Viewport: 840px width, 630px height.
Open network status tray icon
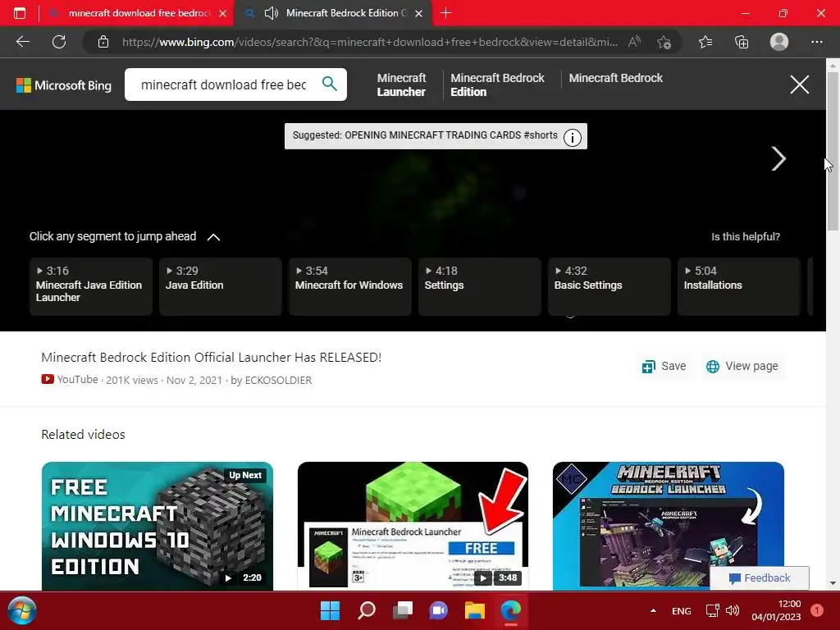click(713, 610)
